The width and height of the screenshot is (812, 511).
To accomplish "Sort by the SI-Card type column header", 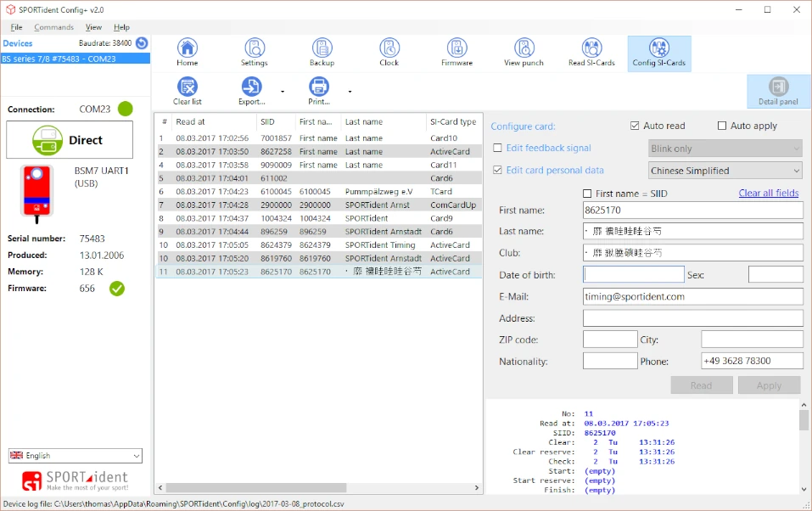I will (x=454, y=121).
